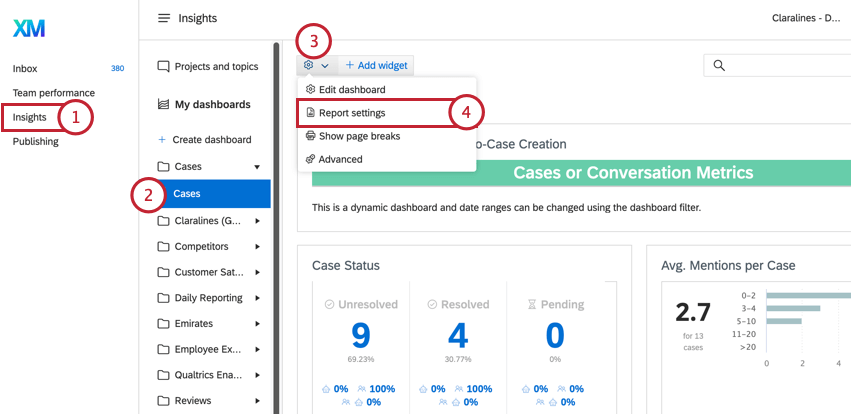Image resolution: width=851 pixels, height=414 pixels.
Task: Click the plus icon for Create dashboard
Action: tap(162, 139)
